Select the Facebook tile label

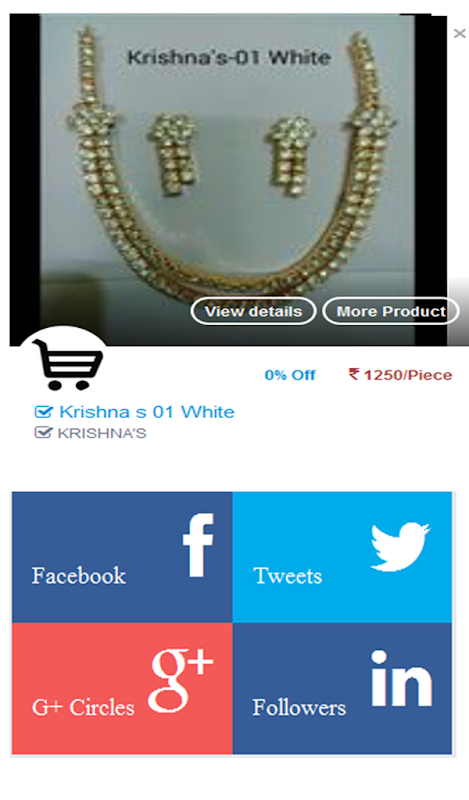79,576
